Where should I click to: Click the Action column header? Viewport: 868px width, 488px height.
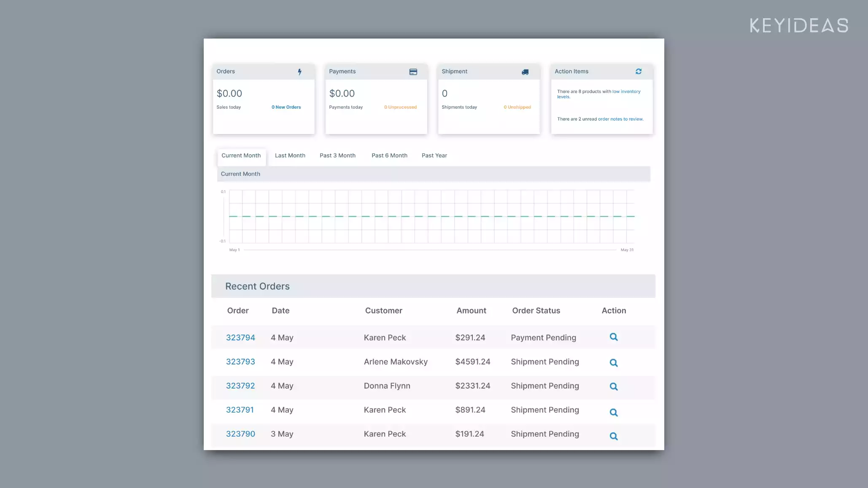(x=614, y=311)
